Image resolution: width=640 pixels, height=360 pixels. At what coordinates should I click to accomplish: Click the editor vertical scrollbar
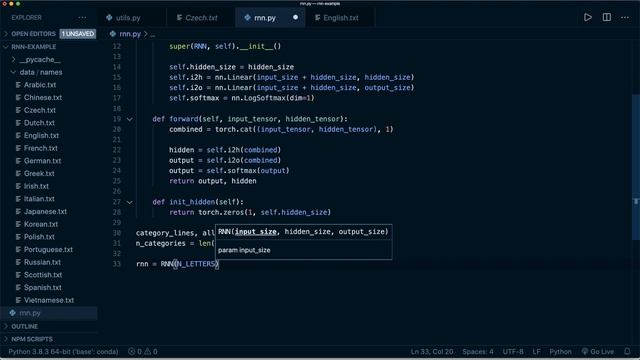[x=636, y=167]
